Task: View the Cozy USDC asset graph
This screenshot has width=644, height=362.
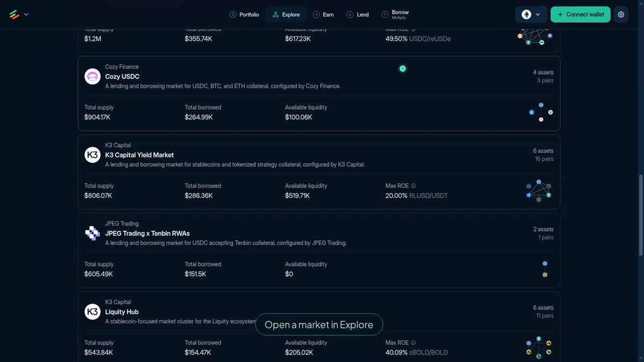Action: pos(540,112)
